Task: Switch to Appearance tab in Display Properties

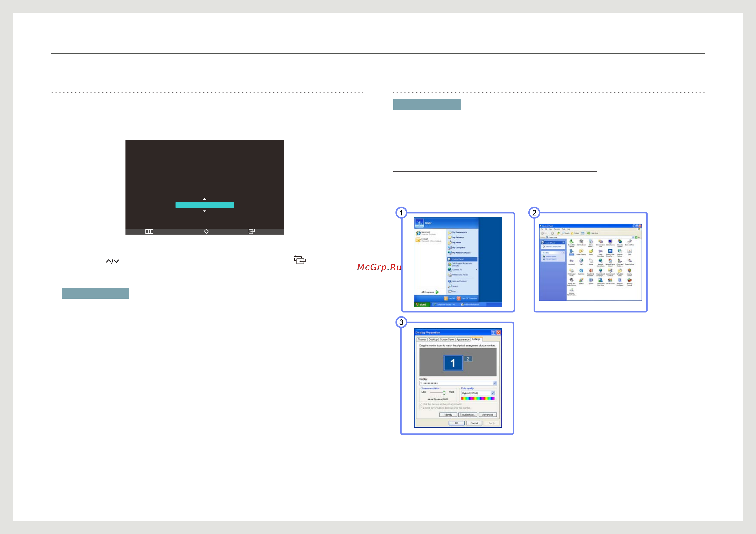Action: [x=463, y=340]
